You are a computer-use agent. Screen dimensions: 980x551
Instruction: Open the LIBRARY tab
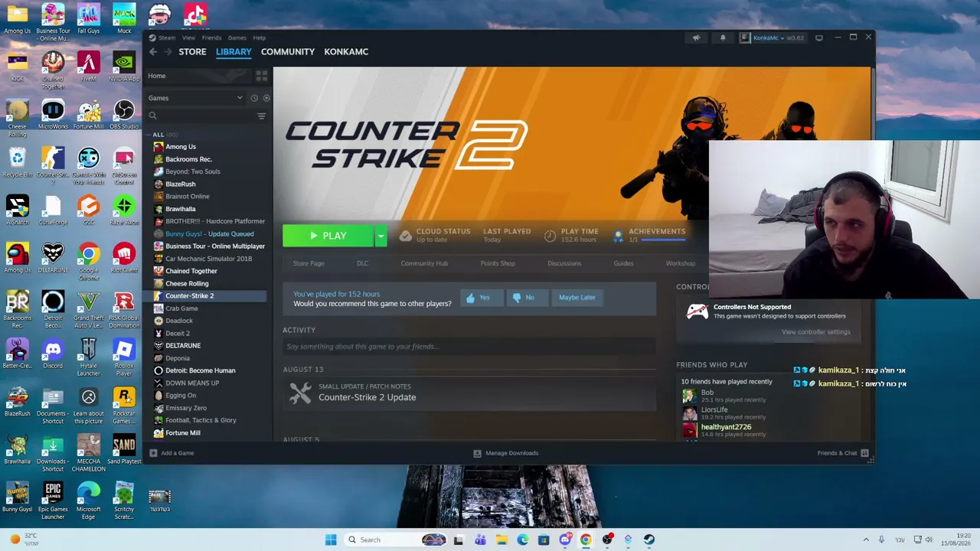pyautogui.click(x=234, y=52)
